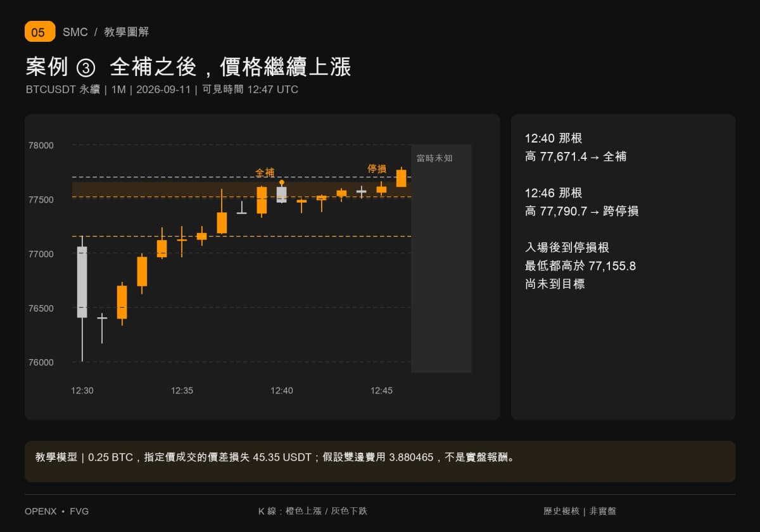Click OPENX • FVG footer text
Viewport: 760px width, 532px height.
[56, 511]
